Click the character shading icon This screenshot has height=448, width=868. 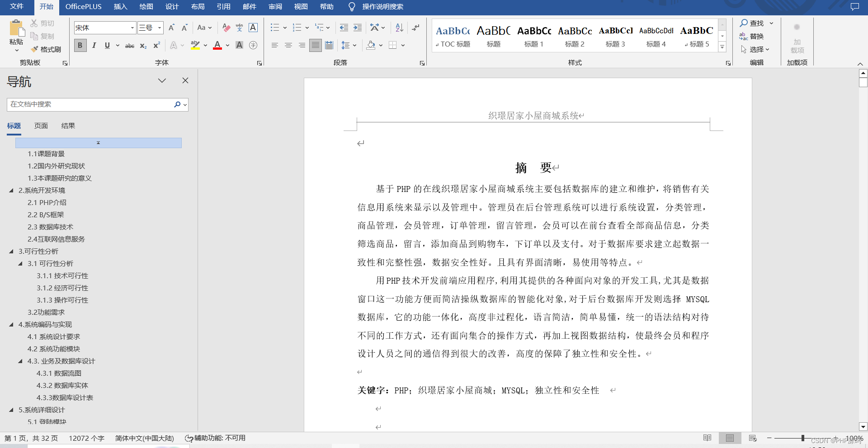point(240,45)
